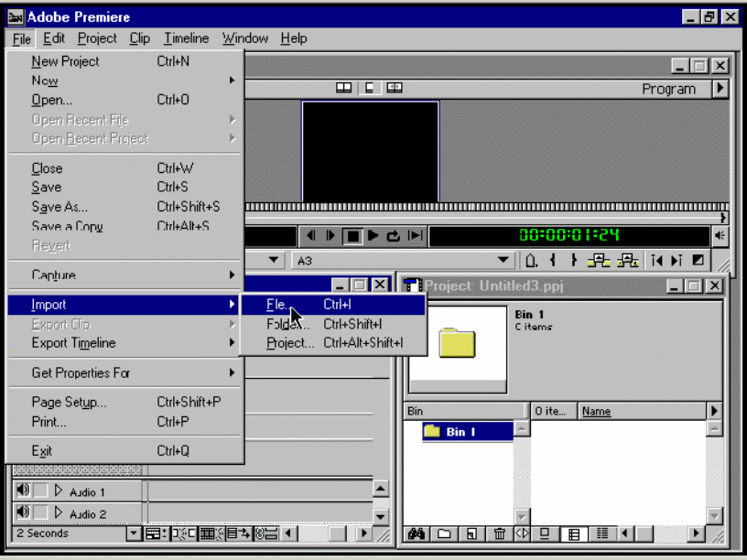Select New Project in File menu
This screenshot has width=747, height=560.
[x=125, y=61]
